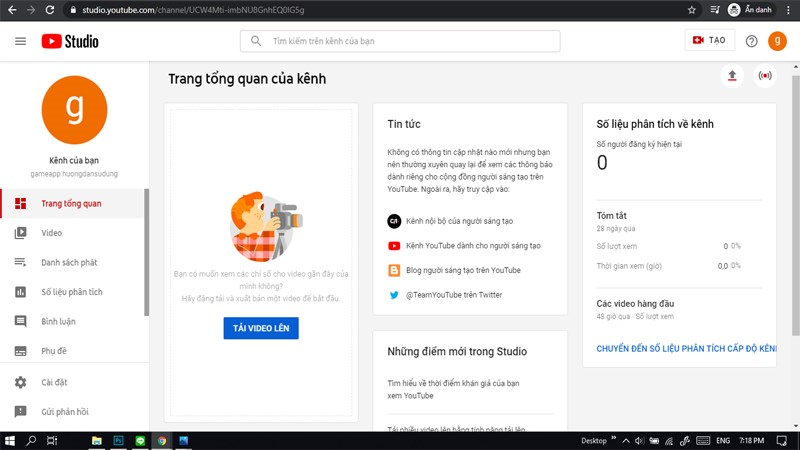
Task: Click the page vertical scrollbar
Action: pos(795,204)
